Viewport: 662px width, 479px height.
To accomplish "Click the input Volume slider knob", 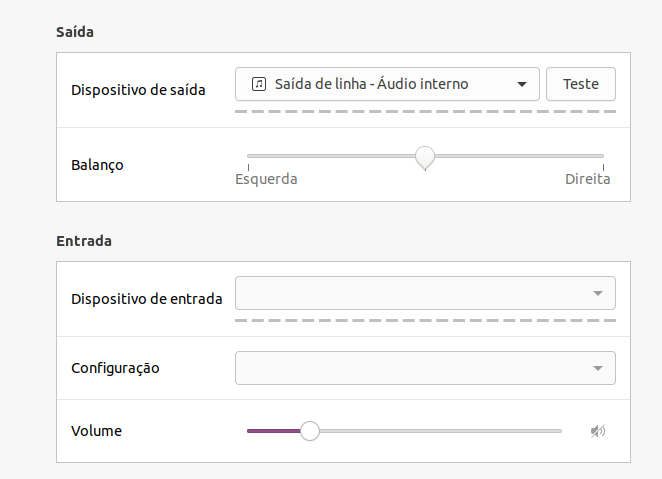I will pos(310,431).
